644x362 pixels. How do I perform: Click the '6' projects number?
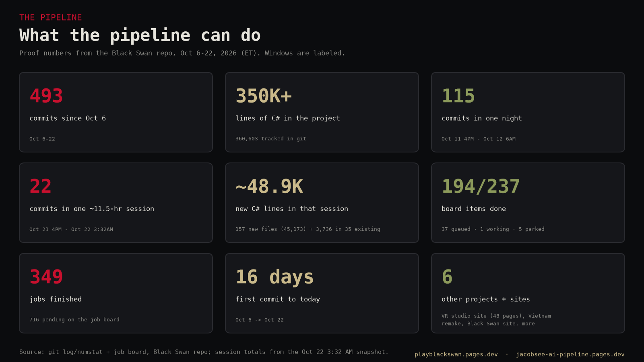[447, 277]
